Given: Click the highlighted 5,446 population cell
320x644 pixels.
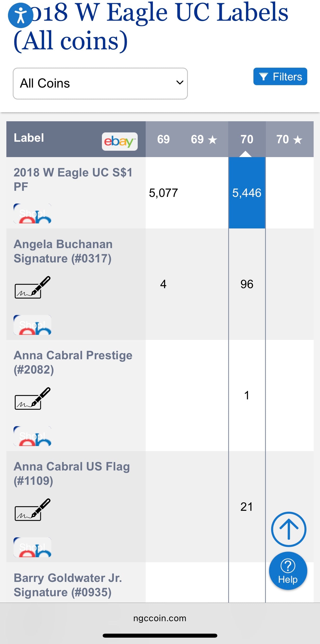Looking at the screenshot, I should tap(247, 193).
